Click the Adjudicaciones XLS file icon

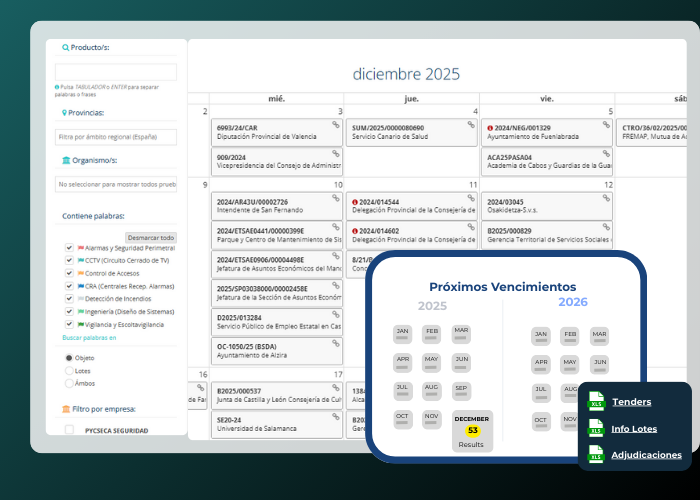coord(597,454)
